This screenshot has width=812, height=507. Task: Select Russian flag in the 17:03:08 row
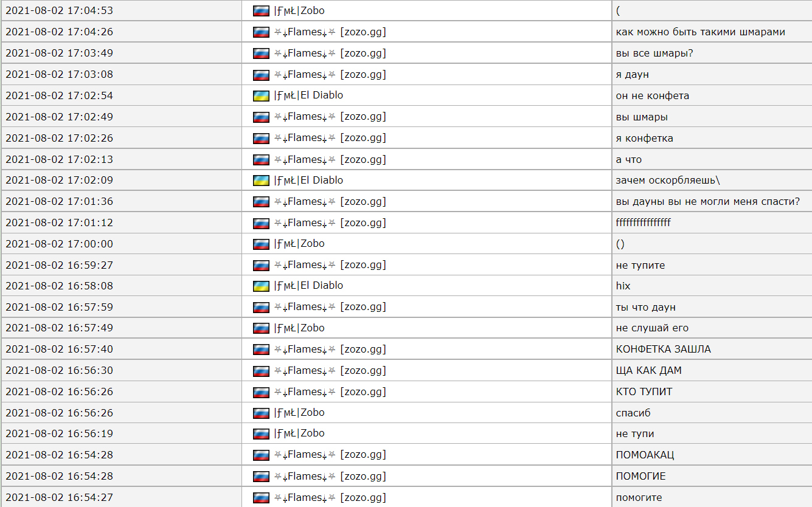pos(261,75)
